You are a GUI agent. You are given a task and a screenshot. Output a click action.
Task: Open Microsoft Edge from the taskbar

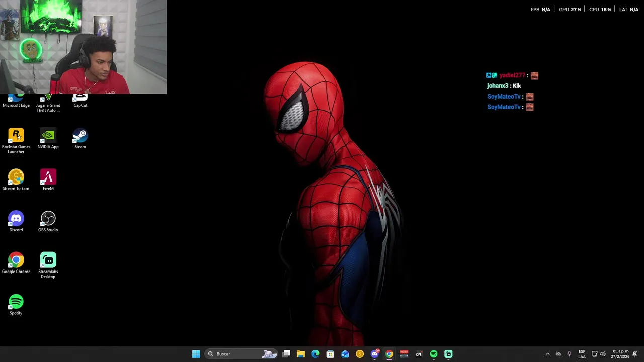(x=315, y=354)
